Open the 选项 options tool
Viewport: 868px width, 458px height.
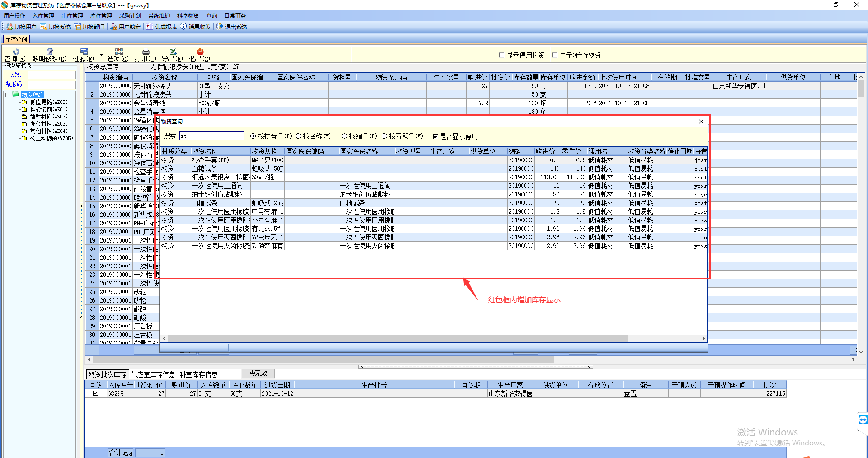[x=118, y=51]
